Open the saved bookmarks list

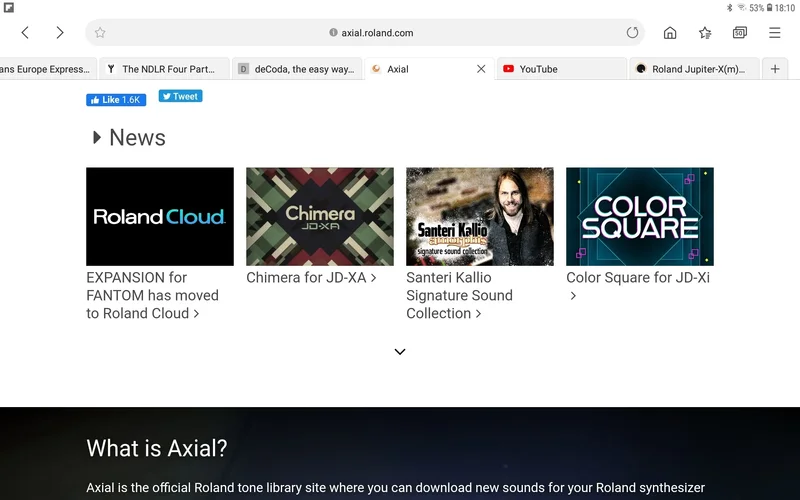click(x=705, y=33)
